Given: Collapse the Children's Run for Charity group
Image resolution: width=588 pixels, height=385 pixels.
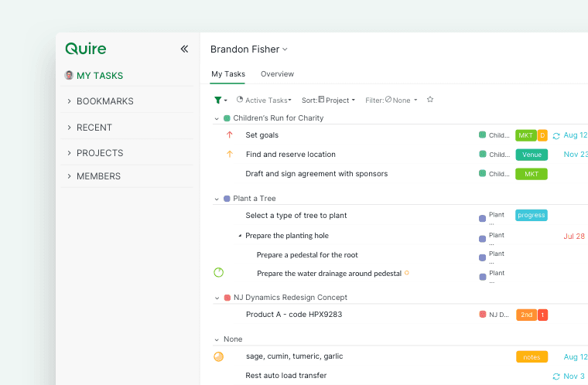Looking at the screenshot, I should pyautogui.click(x=217, y=118).
